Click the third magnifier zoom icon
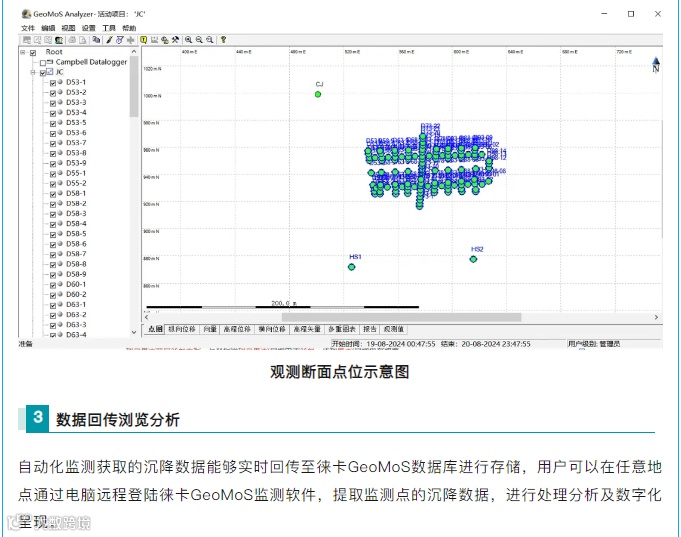This screenshot has height=537, width=681. click(x=210, y=40)
